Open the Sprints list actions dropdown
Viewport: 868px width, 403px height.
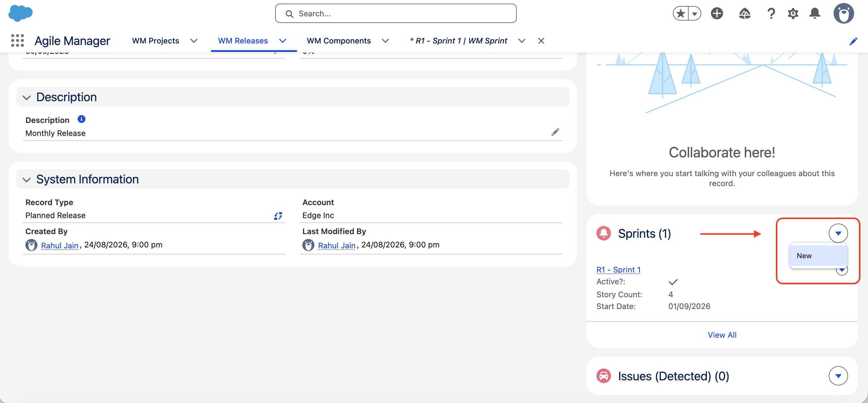point(838,233)
